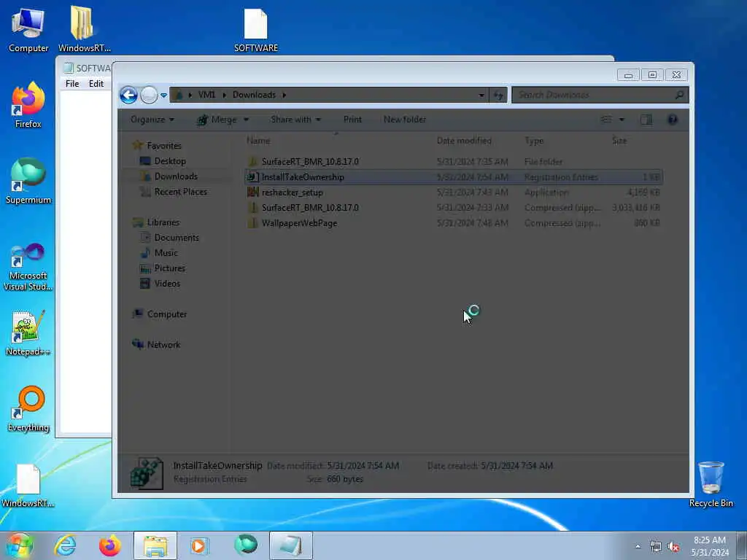Sort files by the Type column
This screenshot has height=560, width=747.
(x=534, y=141)
